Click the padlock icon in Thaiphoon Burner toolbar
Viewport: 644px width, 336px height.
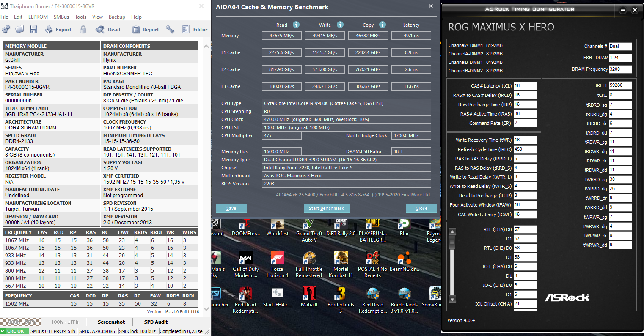tap(83, 29)
